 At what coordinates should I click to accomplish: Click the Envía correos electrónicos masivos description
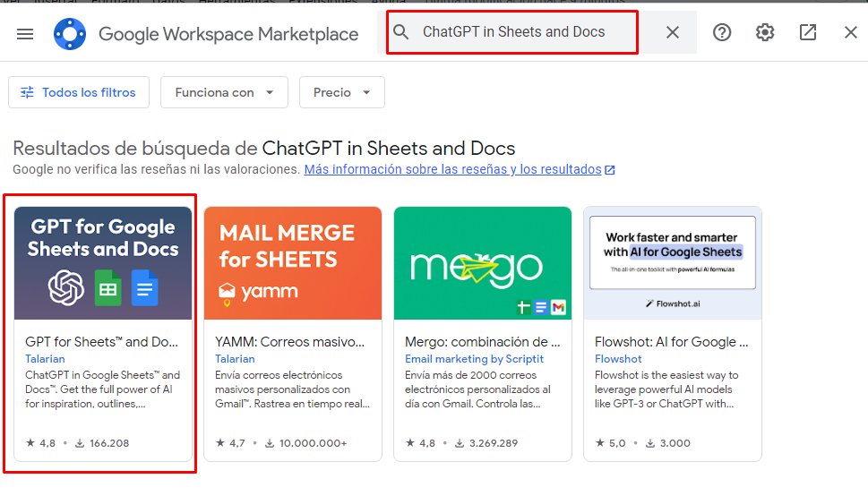292,389
